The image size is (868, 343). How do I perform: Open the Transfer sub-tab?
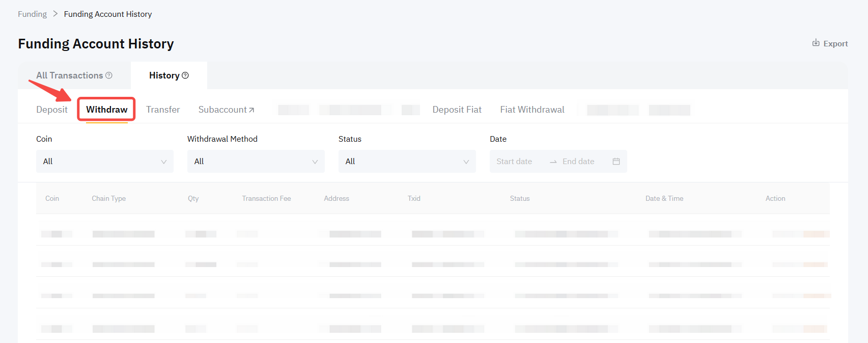point(163,110)
